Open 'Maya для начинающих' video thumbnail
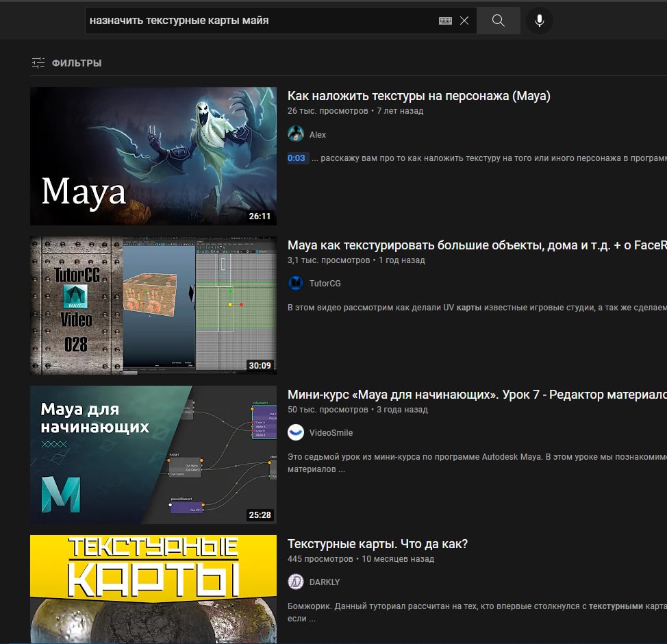The height and width of the screenshot is (644, 667). point(153,455)
